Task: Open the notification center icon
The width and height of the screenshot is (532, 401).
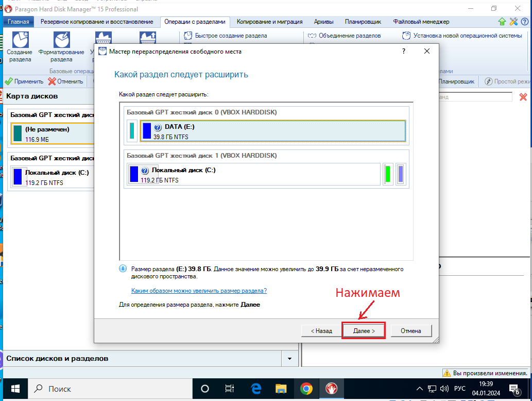Action: pos(514,390)
